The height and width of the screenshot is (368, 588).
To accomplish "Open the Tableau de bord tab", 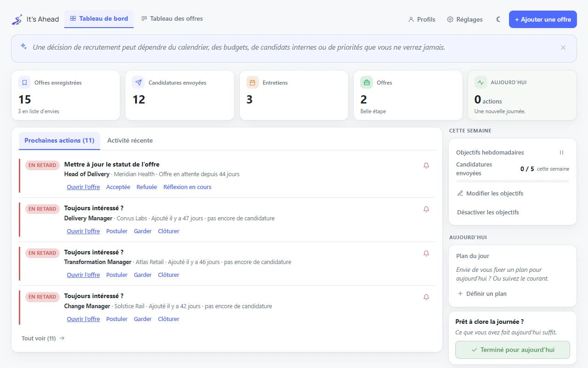I will click(x=99, y=19).
